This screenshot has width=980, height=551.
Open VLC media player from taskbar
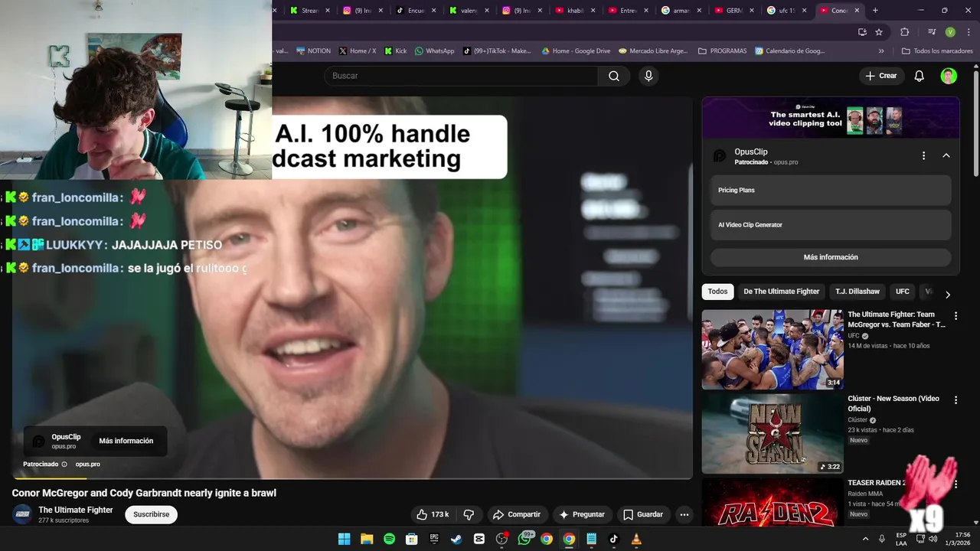click(636, 539)
